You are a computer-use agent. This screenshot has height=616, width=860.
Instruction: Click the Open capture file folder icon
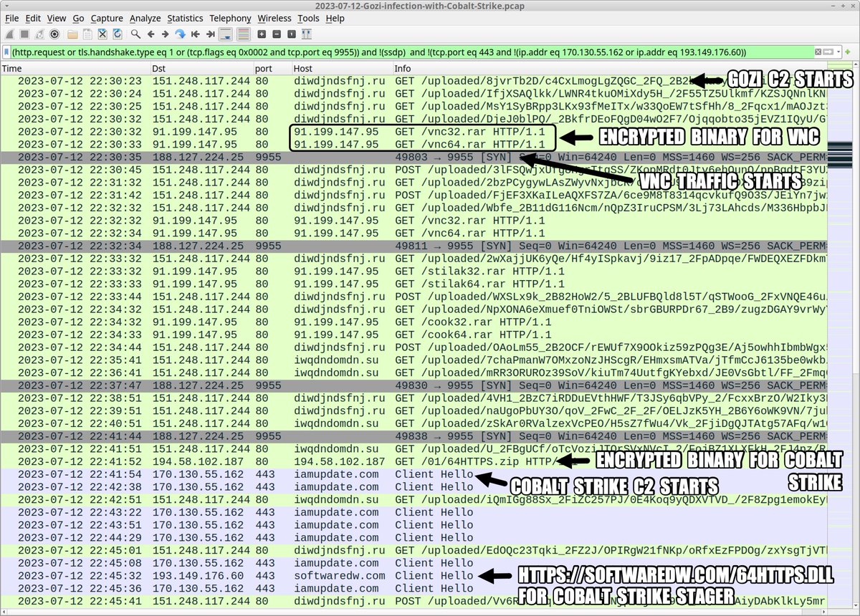point(72,34)
